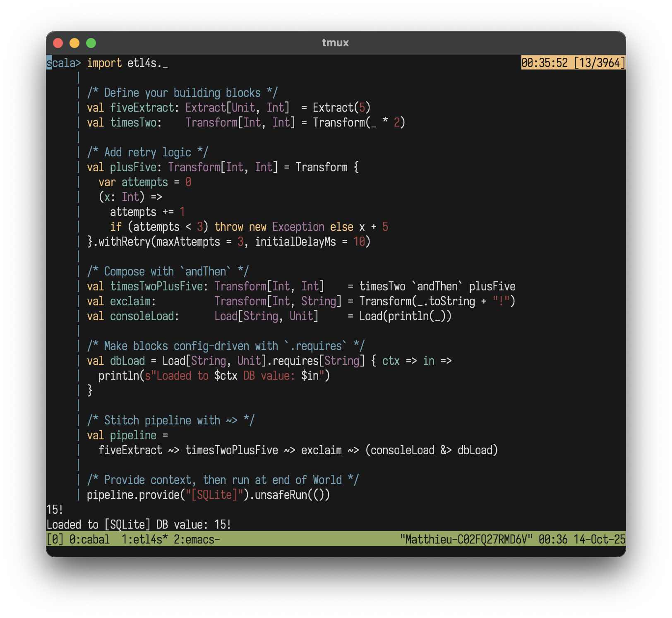Click the yellow minimize window button
The height and width of the screenshot is (618, 672).
[74, 43]
